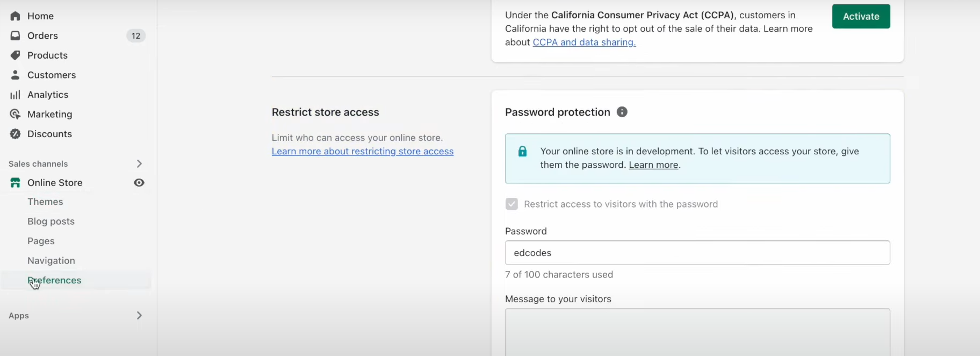Image resolution: width=980 pixels, height=356 pixels.
Task: Select Blog posts under Online Store
Action: tap(51, 222)
